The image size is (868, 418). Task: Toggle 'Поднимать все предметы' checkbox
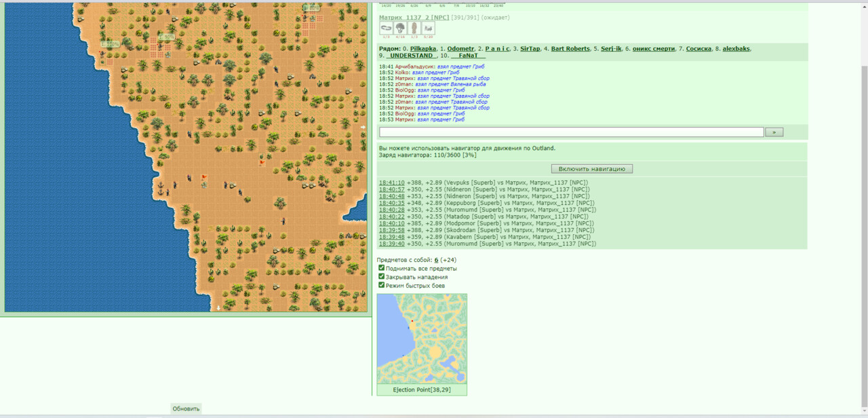382,268
